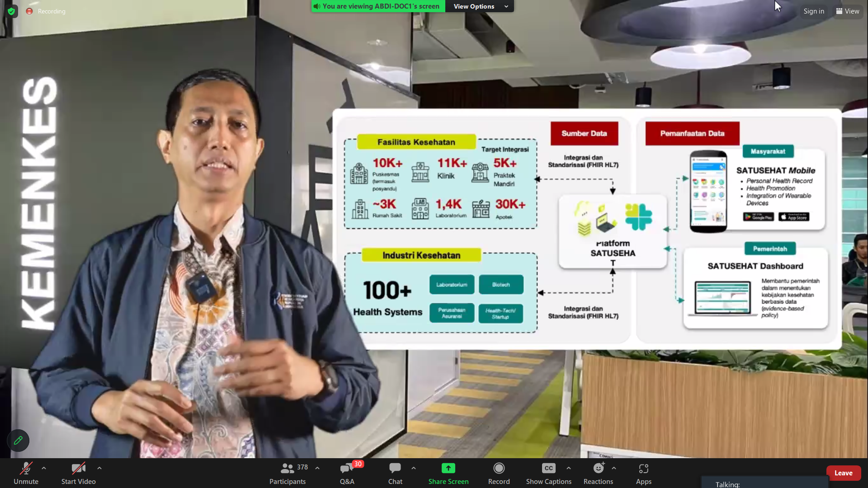Expand audio options arrow next to Unmute
This screenshot has width=868, height=488.
[44, 468]
